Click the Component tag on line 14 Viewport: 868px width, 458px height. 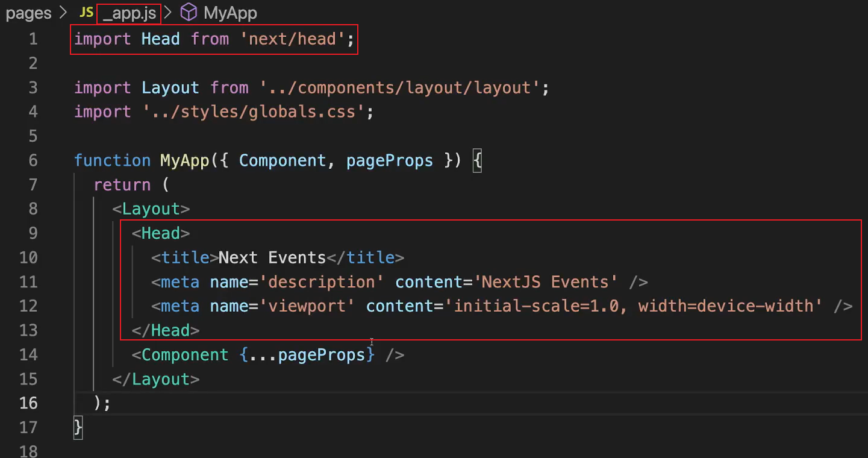185,354
